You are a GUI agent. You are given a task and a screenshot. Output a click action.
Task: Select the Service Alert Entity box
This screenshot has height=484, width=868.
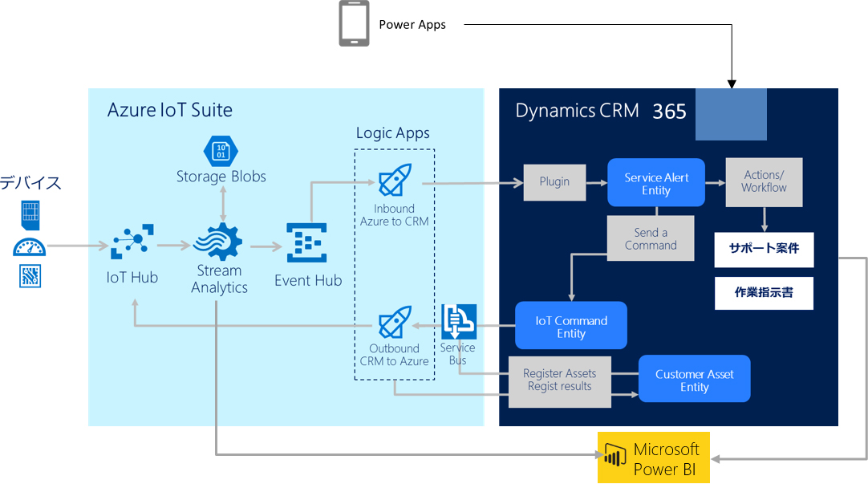tap(656, 183)
